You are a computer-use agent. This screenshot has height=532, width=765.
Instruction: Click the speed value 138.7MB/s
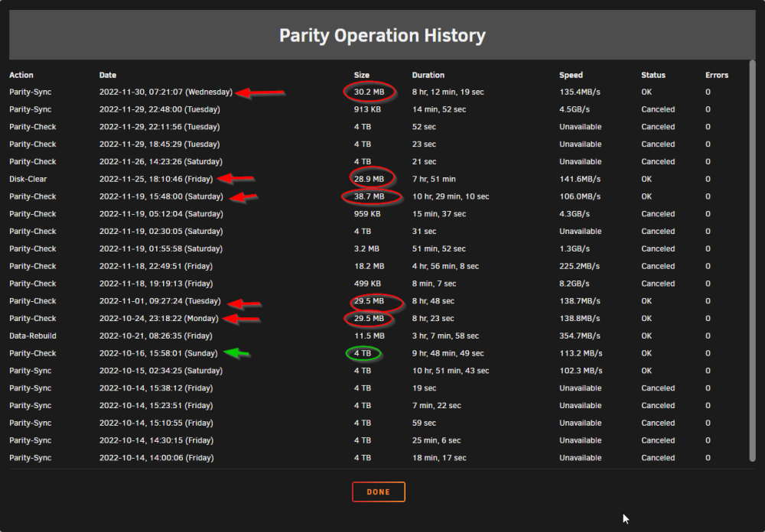(x=580, y=301)
